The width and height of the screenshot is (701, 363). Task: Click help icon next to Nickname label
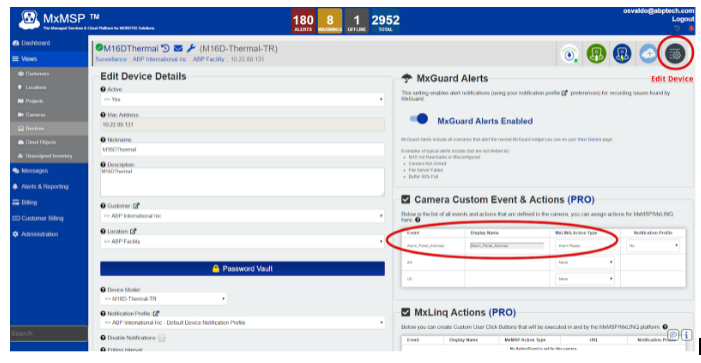point(103,139)
